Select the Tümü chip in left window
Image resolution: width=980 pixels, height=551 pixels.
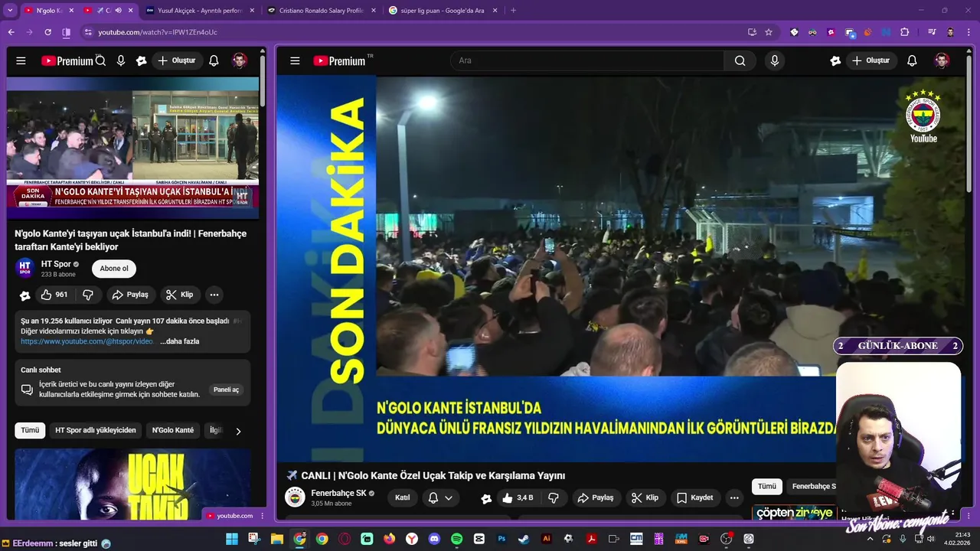pyautogui.click(x=30, y=430)
